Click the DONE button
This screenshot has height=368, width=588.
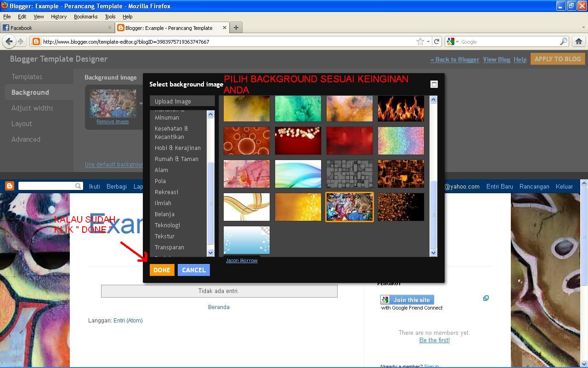pyautogui.click(x=162, y=270)
